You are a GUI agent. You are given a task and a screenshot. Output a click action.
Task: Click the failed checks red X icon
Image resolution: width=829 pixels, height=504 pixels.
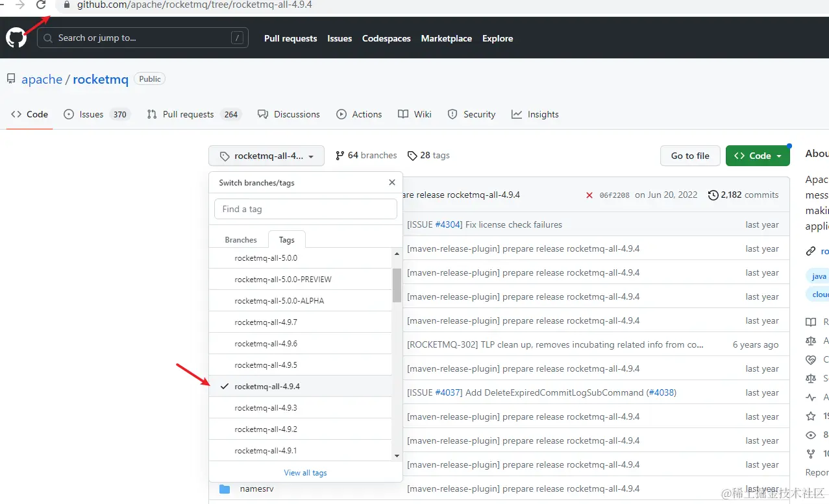(x=589, y=195)
